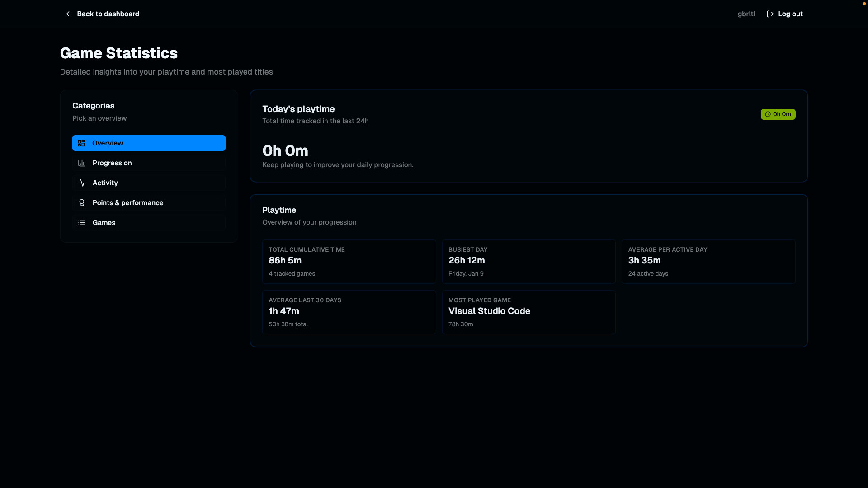Image resolution: width=868 pixels, height=488 pixels.
Task: Toggle the Games category selection
Action: tap(149, 223)
